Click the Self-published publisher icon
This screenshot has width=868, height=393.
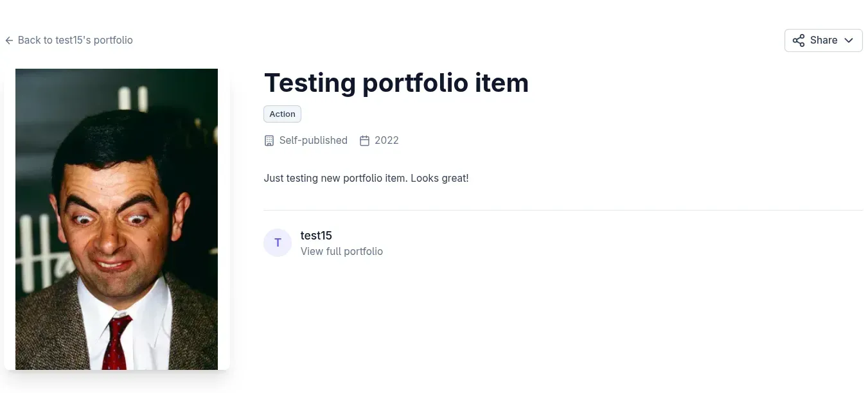click(269, 140)
